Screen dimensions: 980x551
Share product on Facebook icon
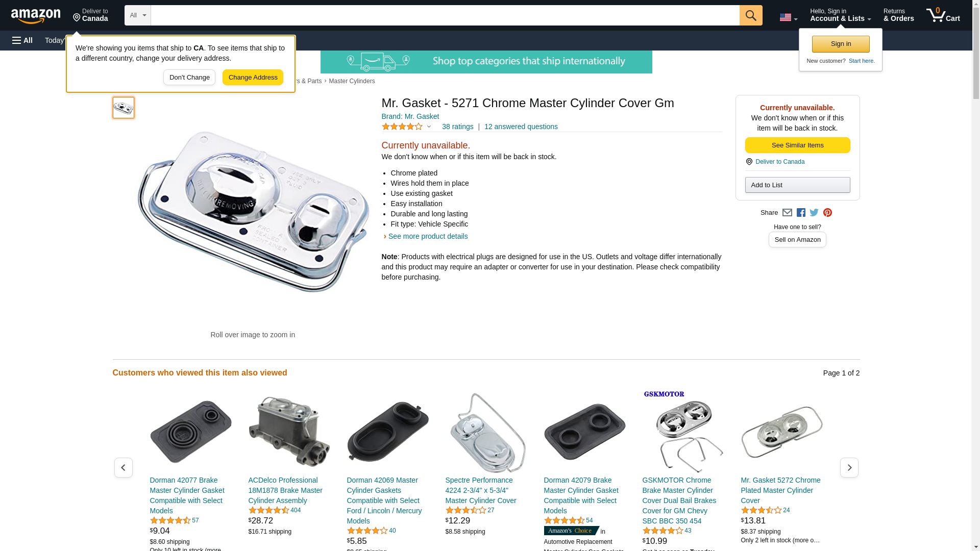coord(801,213)
